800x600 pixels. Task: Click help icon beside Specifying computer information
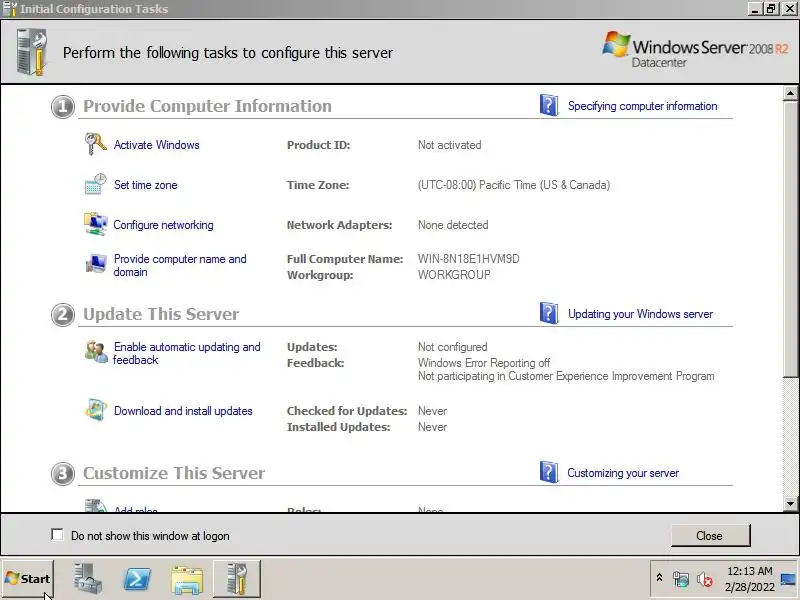[x=549, y=105]
